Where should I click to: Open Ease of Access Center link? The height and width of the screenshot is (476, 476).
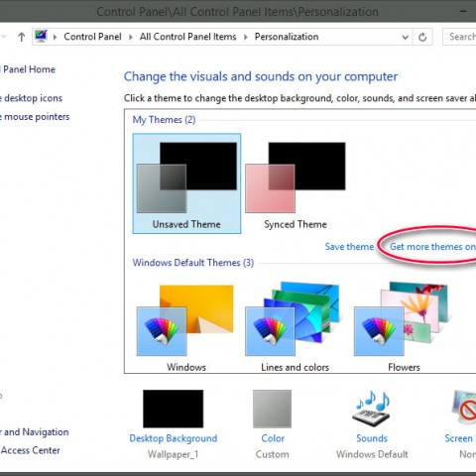point(30,450)
